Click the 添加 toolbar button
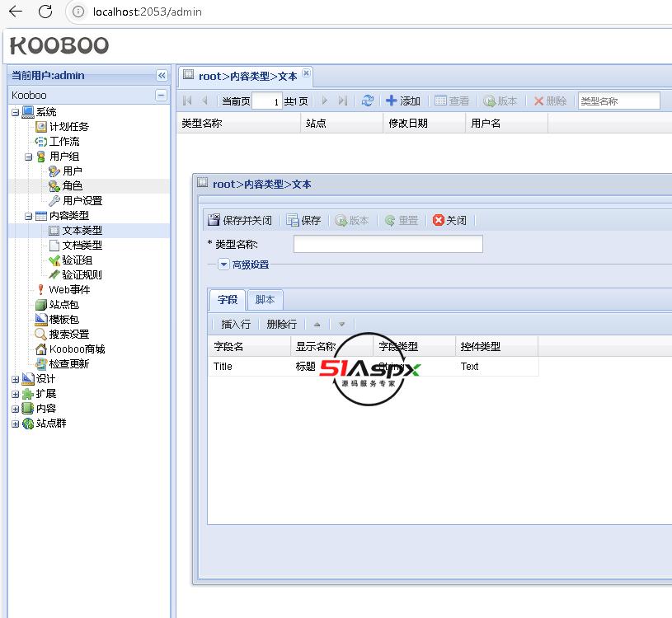The width and height of the screenshot is (672, 618). [403, 101]
